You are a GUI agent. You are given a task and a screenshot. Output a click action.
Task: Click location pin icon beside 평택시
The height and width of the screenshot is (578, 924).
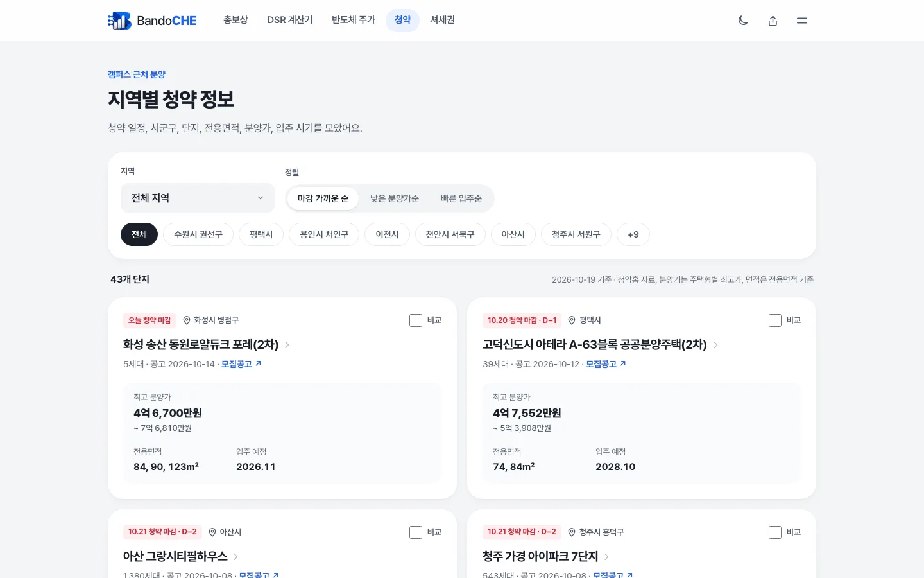572,320
